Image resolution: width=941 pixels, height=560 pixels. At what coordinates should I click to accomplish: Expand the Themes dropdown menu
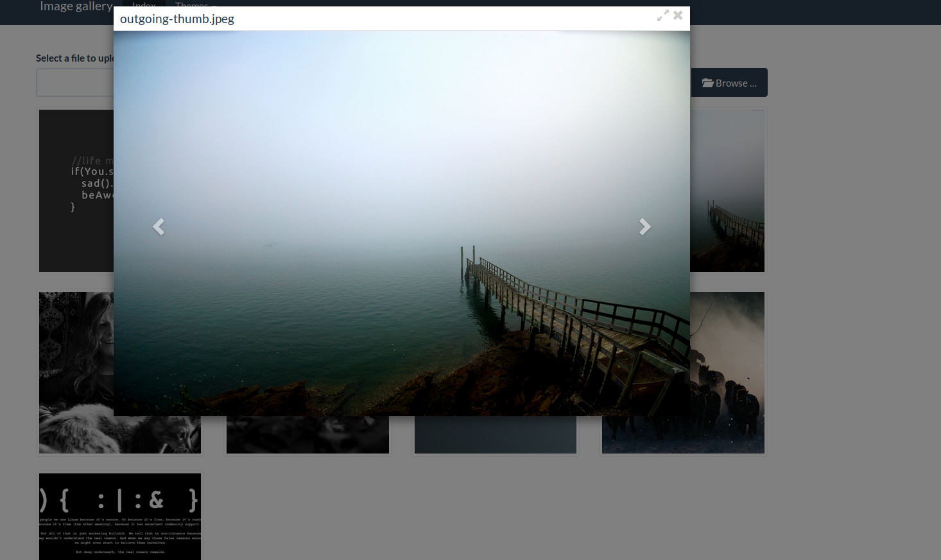(x=196, y=5)
